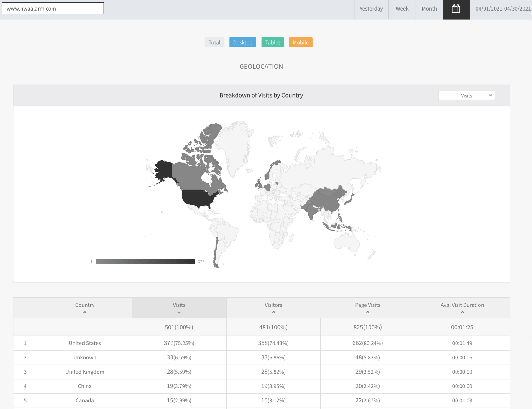The width and height of the screenshot is (532, 409).
Task: Open the Visits metric dropdown
Action: (466, 96)
